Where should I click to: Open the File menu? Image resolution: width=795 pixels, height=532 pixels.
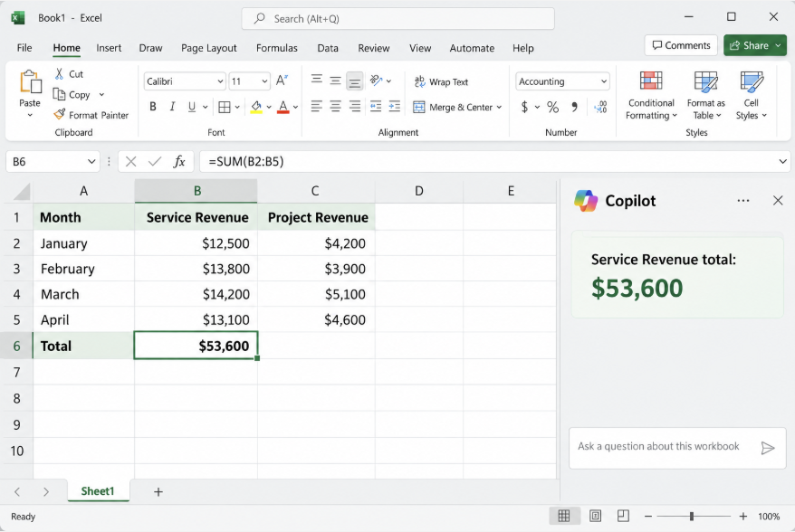tap(24, 48)
